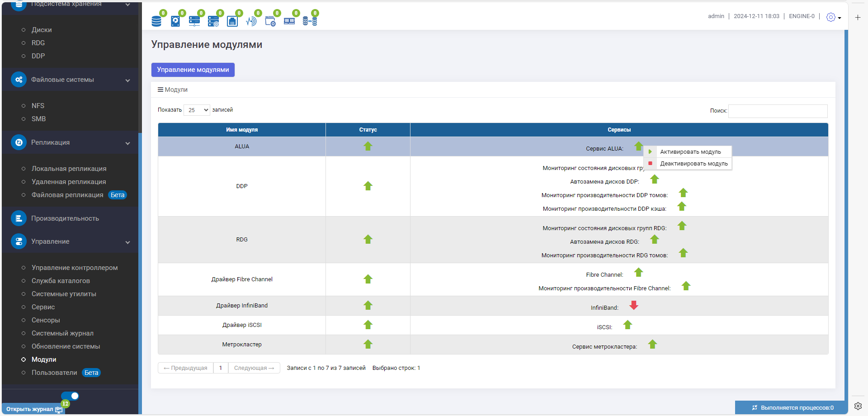Click the Выполняется процессов status bar
This screenshot has height=416, width=868.
(792, 407)
